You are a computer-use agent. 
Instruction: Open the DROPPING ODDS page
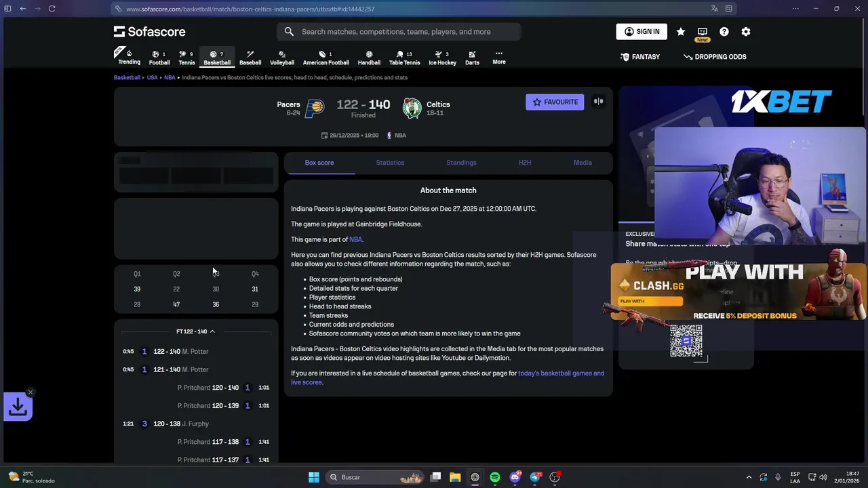click(x=715, y=57)
